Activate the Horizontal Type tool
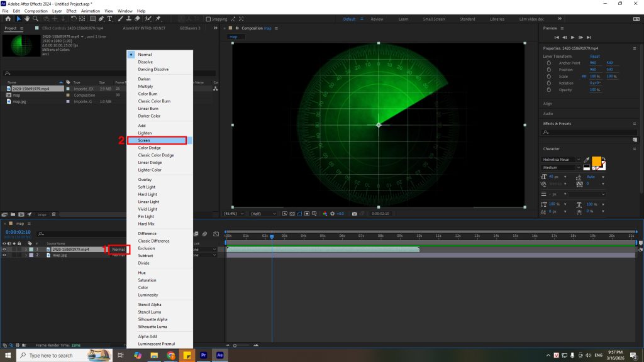This screenshot has height=362, width=644. [x=110, y=19]
